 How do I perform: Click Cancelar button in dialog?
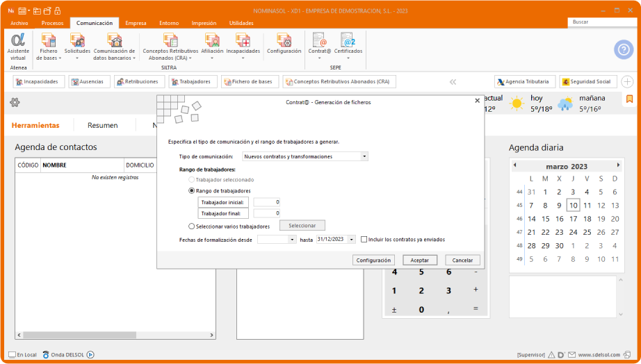463,260
